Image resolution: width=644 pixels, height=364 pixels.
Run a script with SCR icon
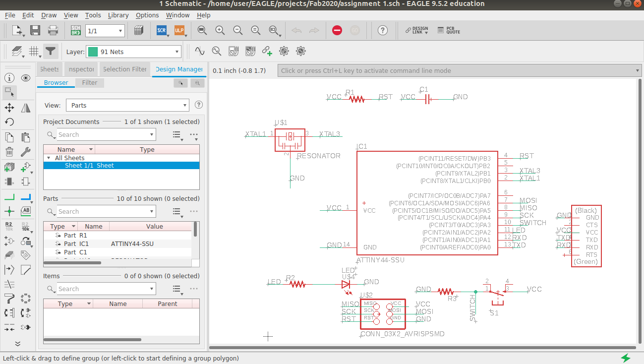(162, 30)
